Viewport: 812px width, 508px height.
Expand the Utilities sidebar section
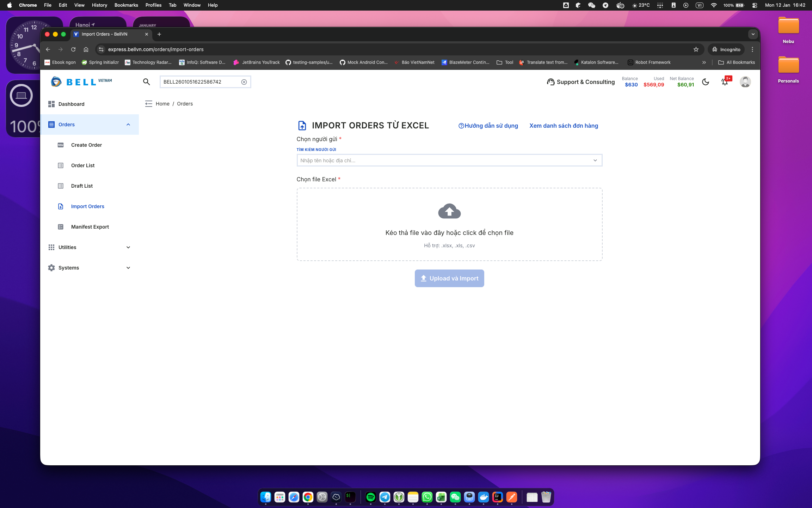coord(128,247)
